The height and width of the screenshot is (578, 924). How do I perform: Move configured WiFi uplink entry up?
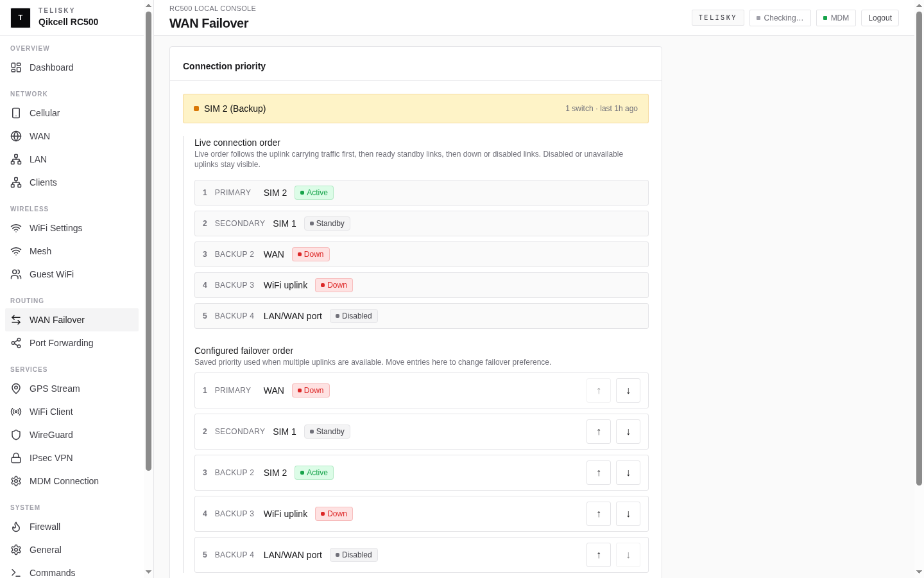pos(599,514)
